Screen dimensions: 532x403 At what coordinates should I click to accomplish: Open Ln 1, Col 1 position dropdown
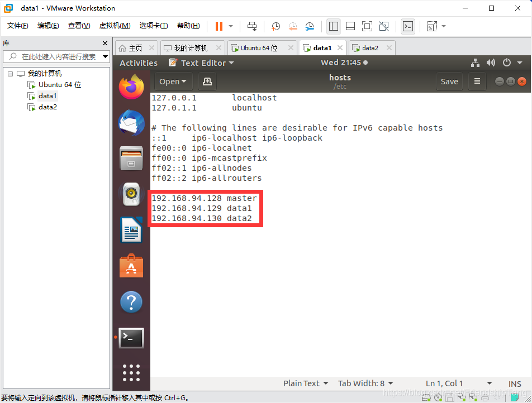point(458,383)
